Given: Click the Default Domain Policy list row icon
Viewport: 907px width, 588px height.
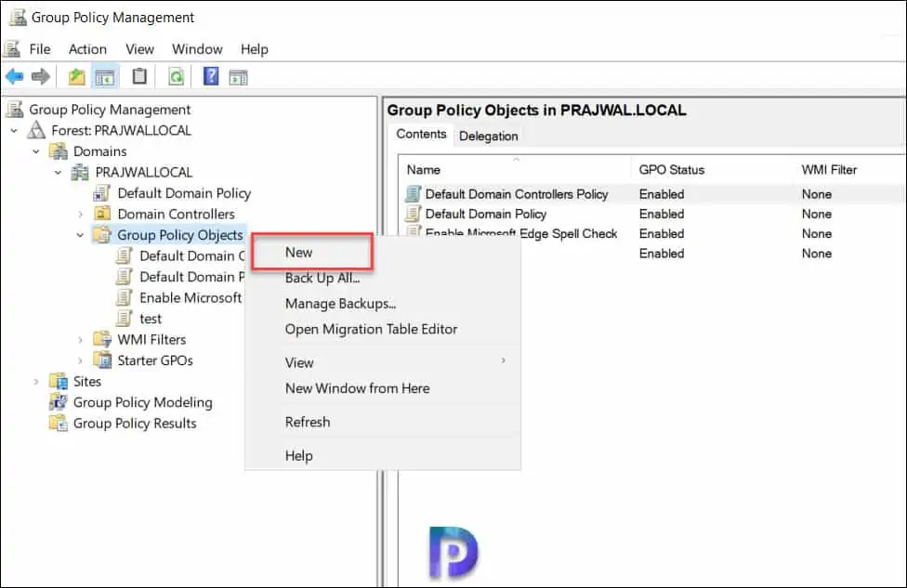Looking at the screenshot, I should (413, 214).
